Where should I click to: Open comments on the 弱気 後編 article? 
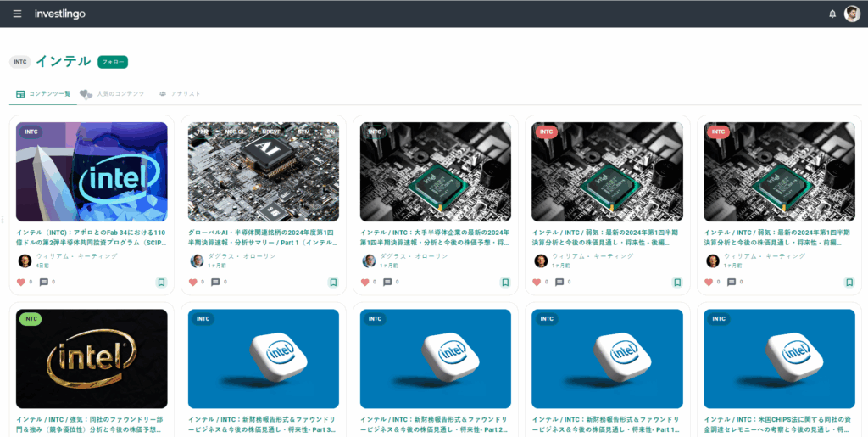point(559,283)
